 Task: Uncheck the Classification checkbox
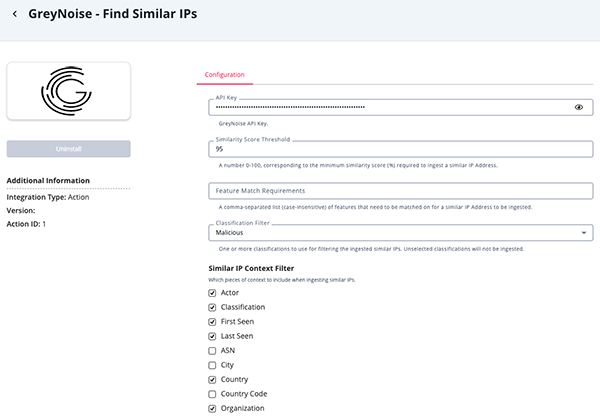212,307
